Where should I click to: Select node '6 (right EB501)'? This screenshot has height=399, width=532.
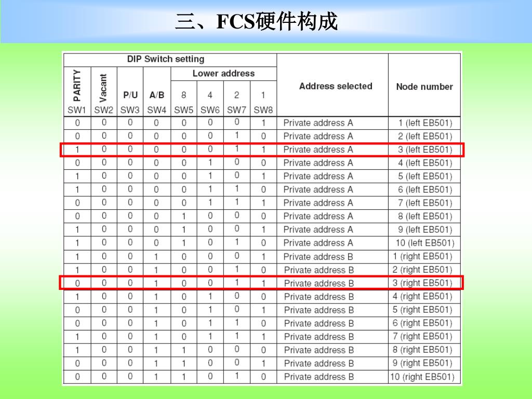point(422,323)
